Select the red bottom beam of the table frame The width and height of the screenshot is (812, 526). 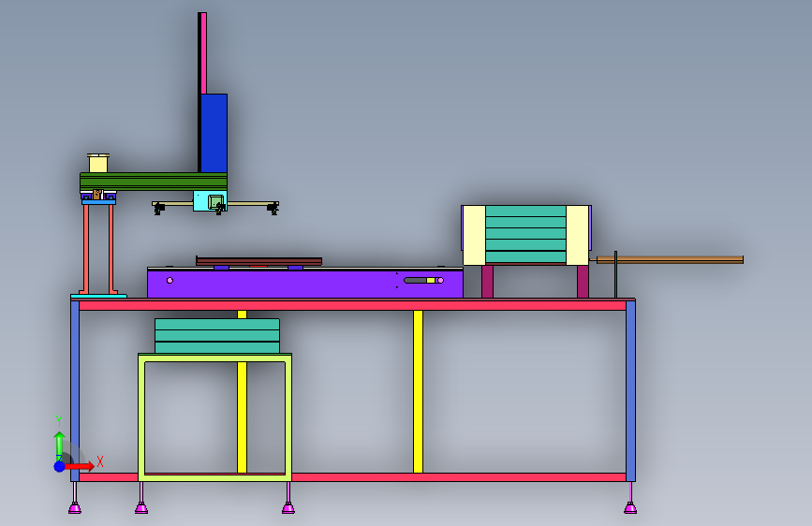pos(458,477)
